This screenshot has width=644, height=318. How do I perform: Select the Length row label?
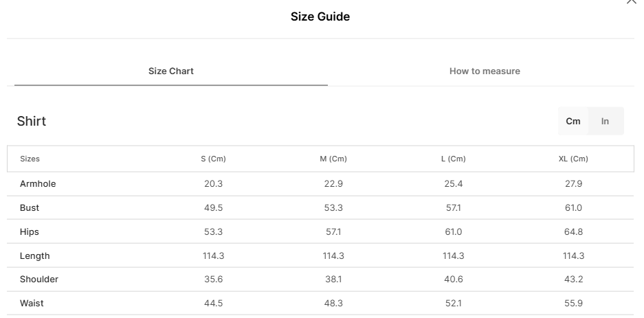click(x=35, y=256)
